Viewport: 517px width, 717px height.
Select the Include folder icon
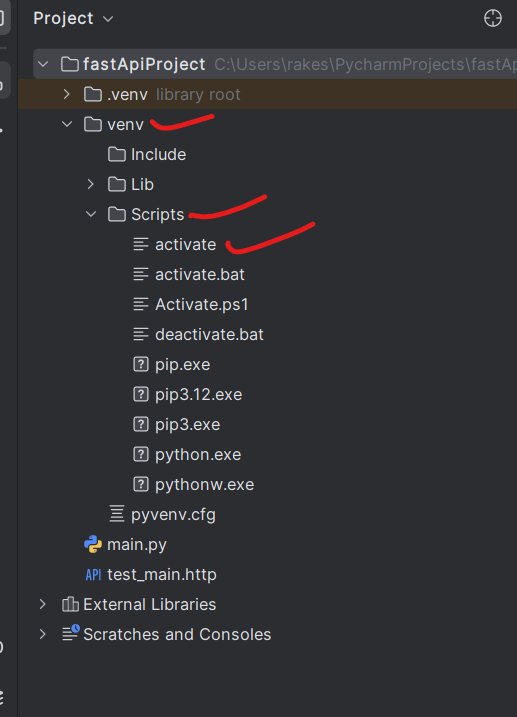[x=117, y=155]
